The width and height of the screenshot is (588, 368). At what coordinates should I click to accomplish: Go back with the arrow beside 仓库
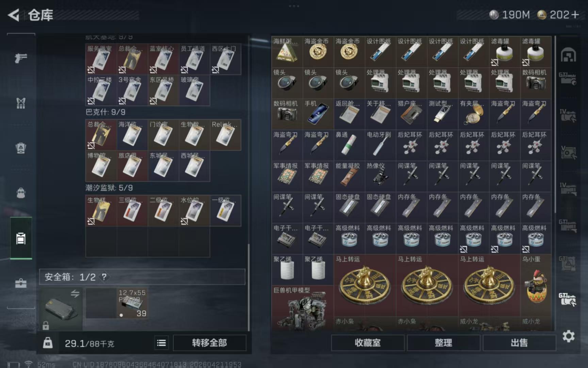coord(14,15)
